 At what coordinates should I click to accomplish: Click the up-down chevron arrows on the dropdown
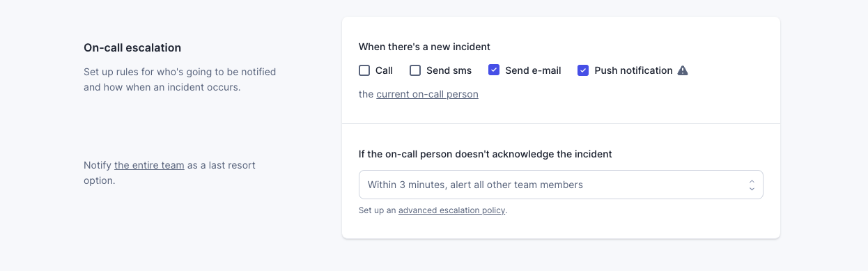(x=752, y=185)
